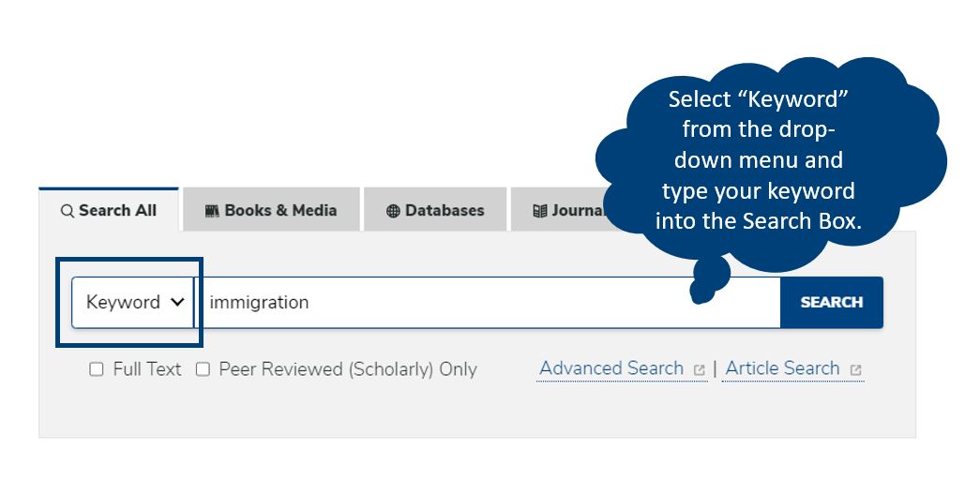Image resolution: width=980 pixels, height=480 pixels.
Task: Enable Peer Reviewed (Scholarly) Only checkbox
Action: pyautogui.click(x=203, y=369)
